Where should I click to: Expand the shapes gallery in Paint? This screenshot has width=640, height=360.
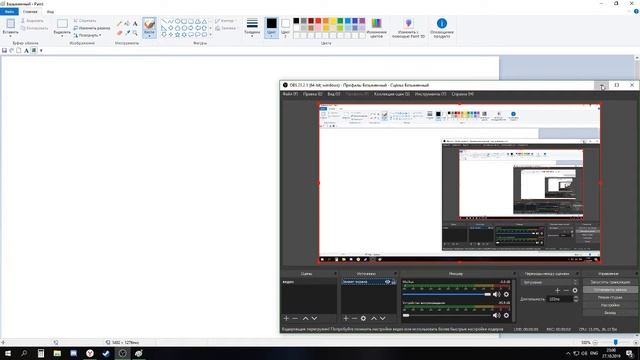211,35
